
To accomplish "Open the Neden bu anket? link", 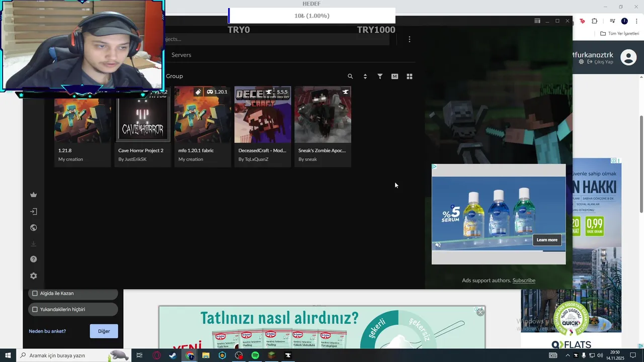I will (47, 331).
